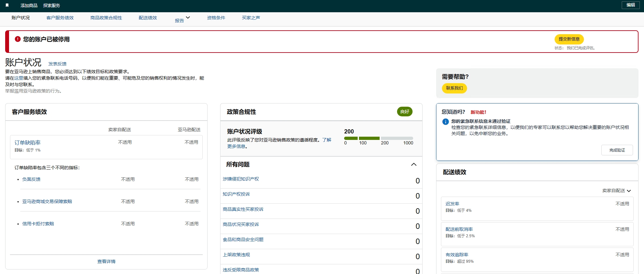Open 商品真实性买家投诉 link
Image resolution: width=644 pixels, height=274 pixels.
click(x=243, y=209)
